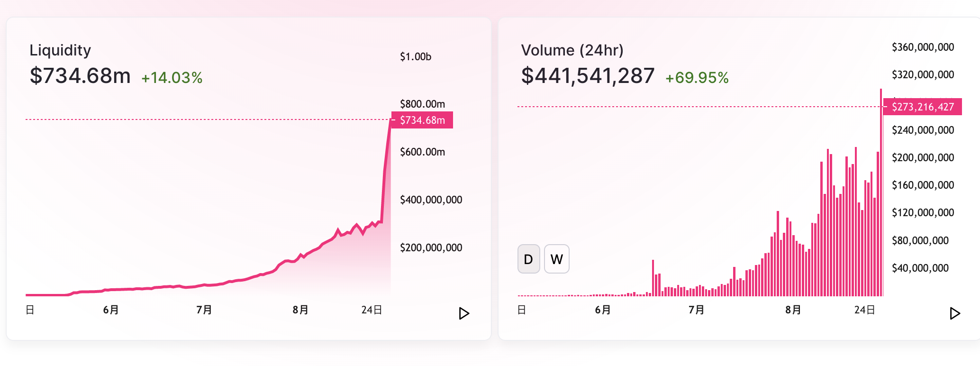980x366 pixels.
Task: Switch Volume chart to weekly (W) view
Action: [x=556, y=259]
